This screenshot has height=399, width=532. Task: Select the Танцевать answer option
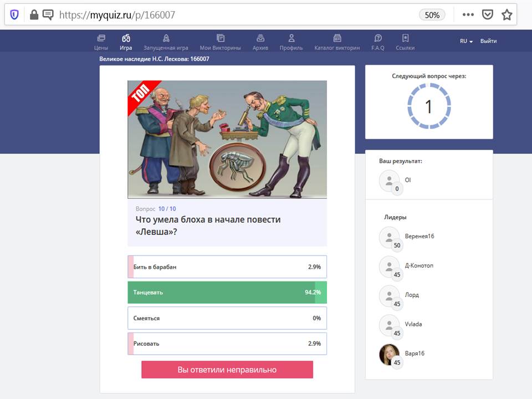[x=227, y=292]
